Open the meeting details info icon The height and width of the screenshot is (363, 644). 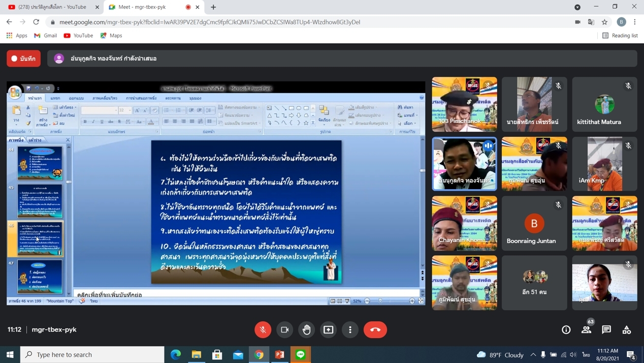pos(566,330)
